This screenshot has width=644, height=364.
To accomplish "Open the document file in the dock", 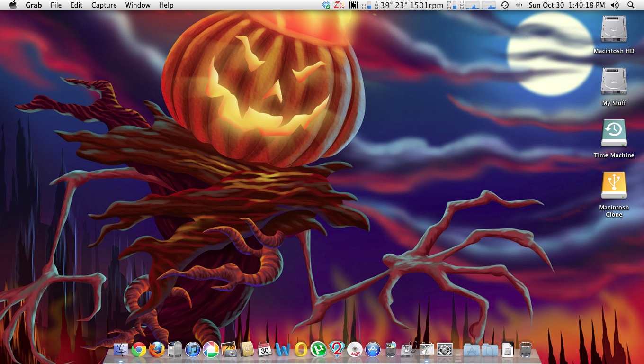I will (x=508, y=350).
